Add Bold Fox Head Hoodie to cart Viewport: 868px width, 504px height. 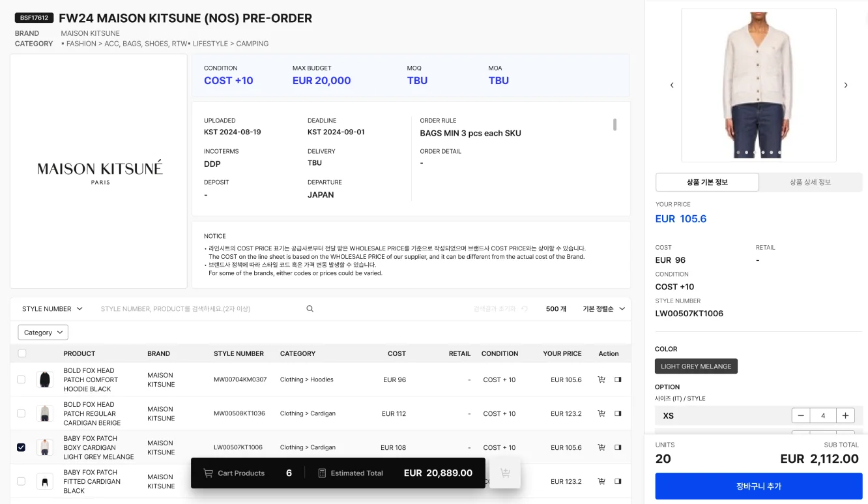click(x=601, y=379)
